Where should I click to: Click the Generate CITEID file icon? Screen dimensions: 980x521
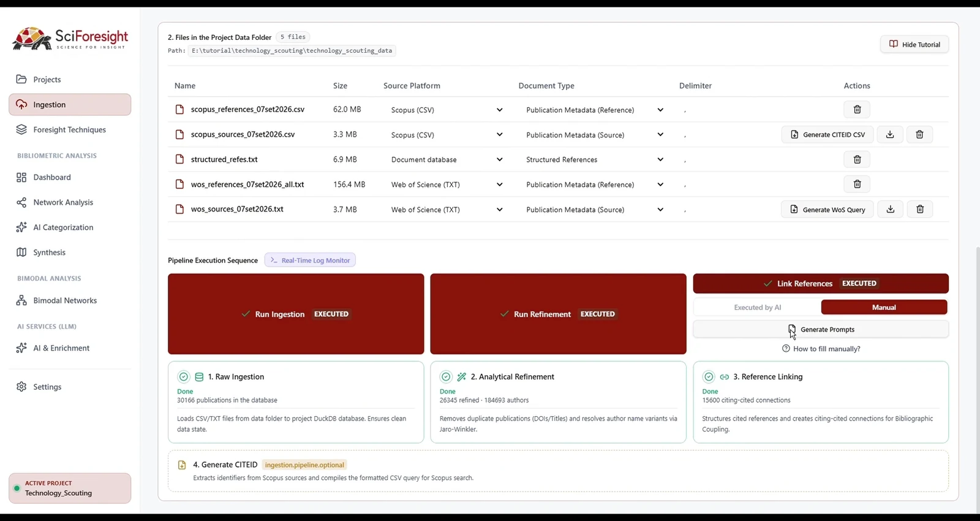click(x=182, y=465)
